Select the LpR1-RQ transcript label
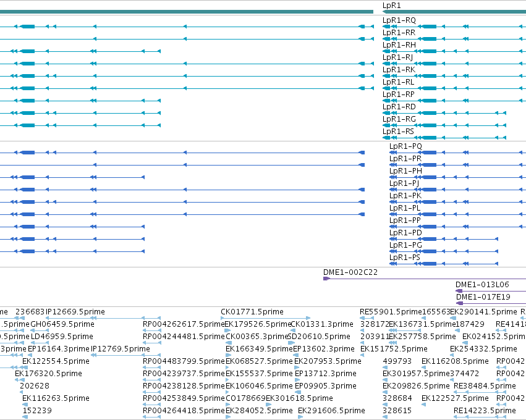The width and height of the screenshot is (526, 420). tap(399, 20)
